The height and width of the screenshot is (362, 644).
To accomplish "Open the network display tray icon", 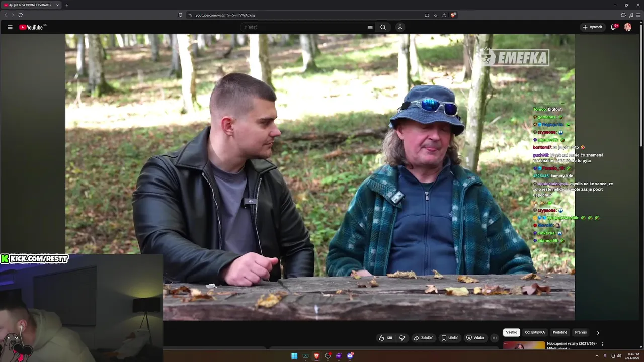I will (613, 356).
